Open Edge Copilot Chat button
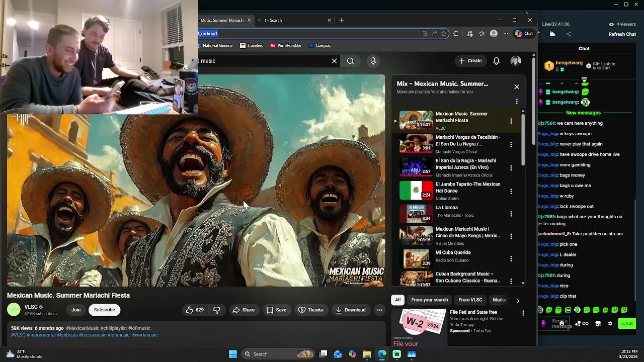Screen dimensions: 644x362 (x=524, y=34)
